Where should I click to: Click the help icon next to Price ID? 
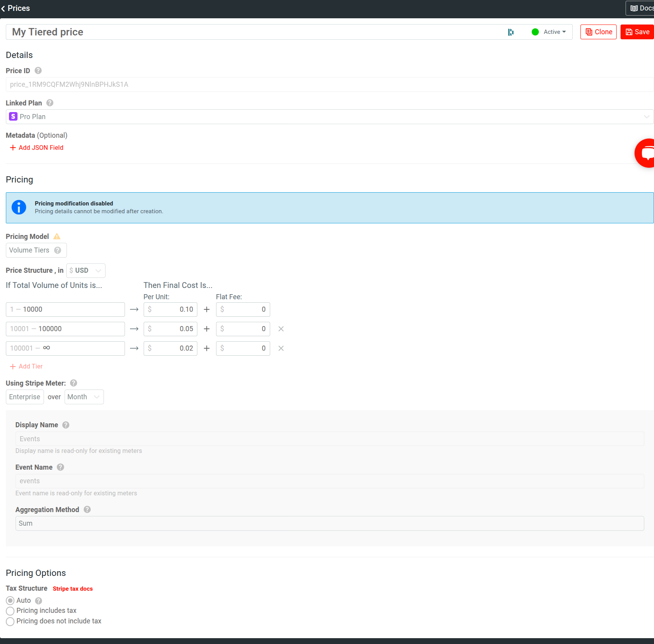(38, 70)
